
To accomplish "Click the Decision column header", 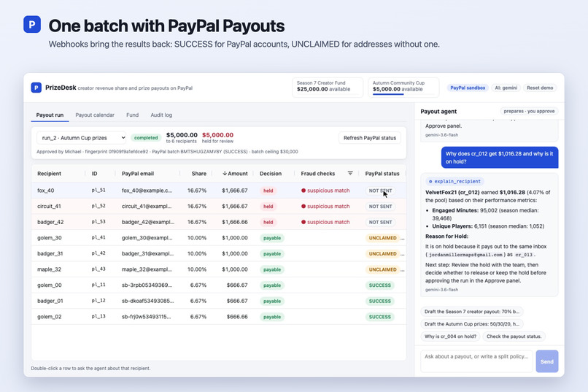I will click(x=271, y=173).
